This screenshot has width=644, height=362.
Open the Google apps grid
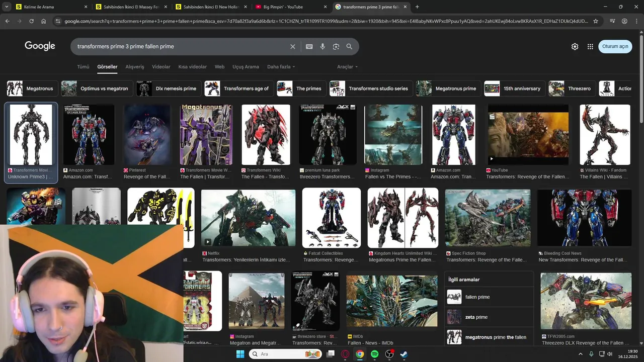tap(590, 46)
